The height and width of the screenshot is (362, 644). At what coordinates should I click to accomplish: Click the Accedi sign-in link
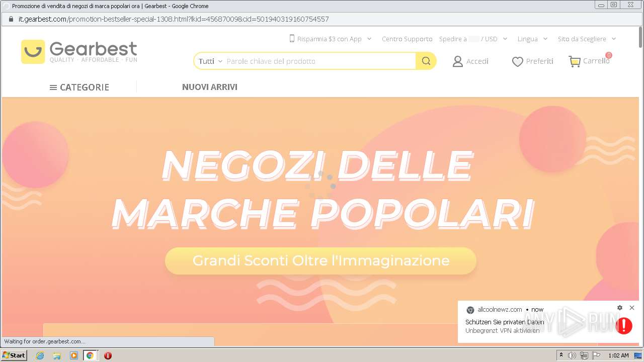tap(477, 61)
